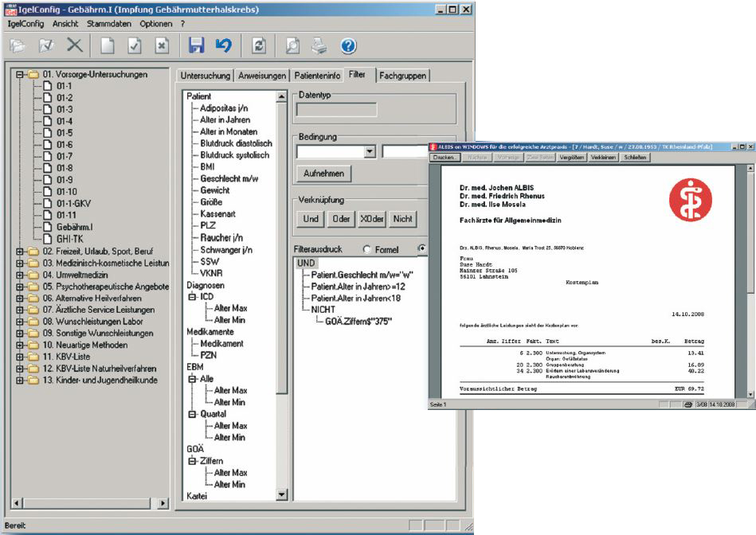This screenshot has height=535, width=756.
Task: Click Schließen in the ALBIS window
Action: (x=635, y=158)
